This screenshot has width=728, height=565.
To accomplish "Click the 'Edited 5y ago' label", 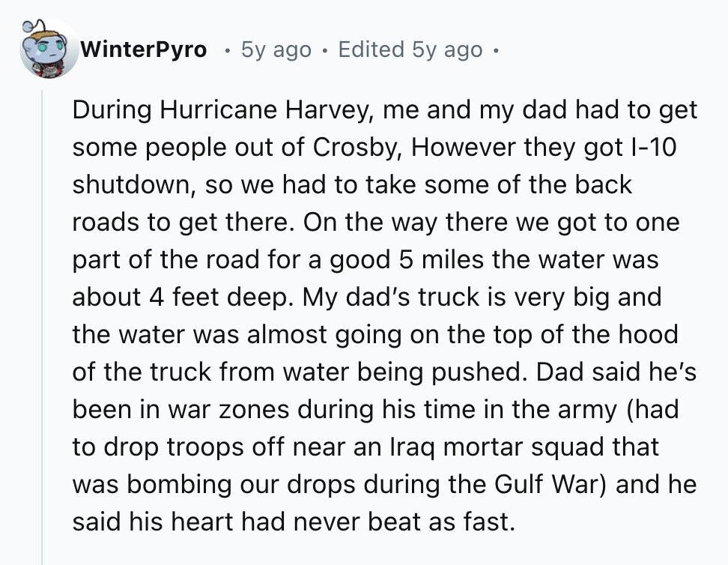I will 410,49.
